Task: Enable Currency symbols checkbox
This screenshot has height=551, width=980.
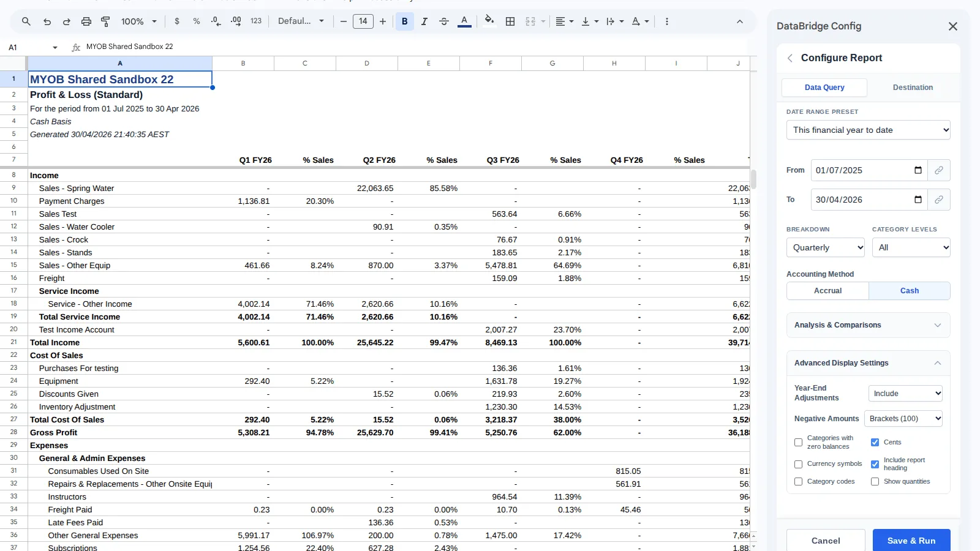Action: tap(798, 464)
